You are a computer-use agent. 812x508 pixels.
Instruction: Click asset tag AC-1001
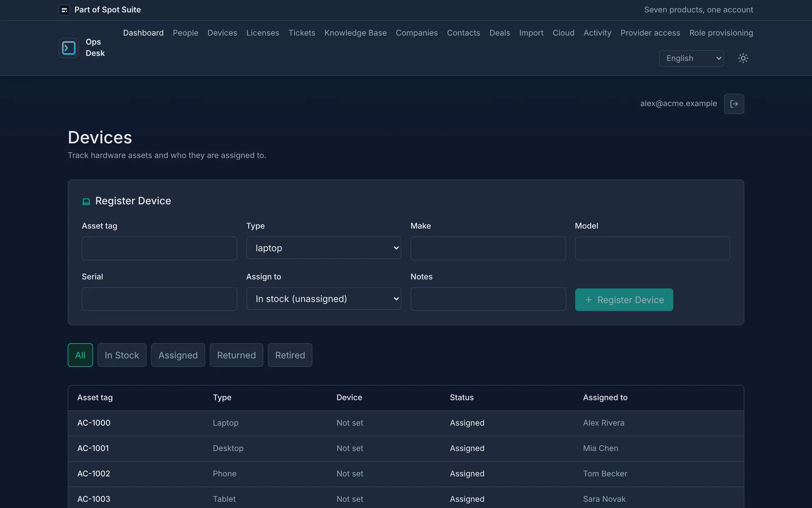93,448
